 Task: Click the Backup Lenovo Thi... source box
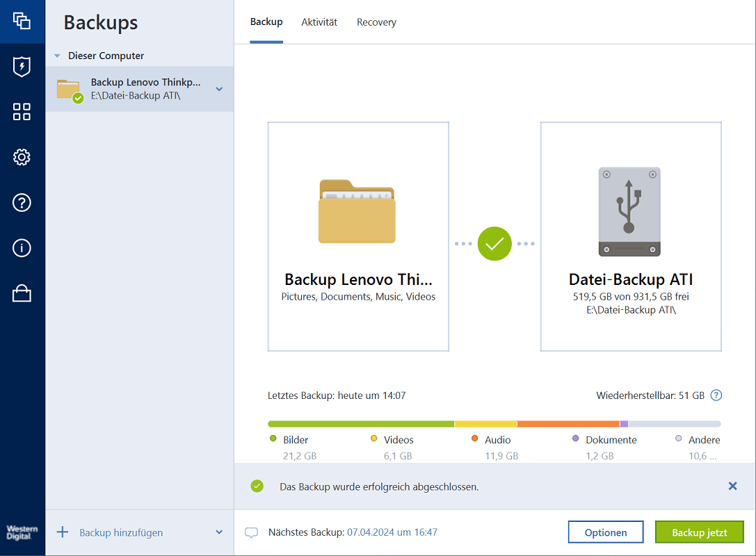[x=358, y=236]
